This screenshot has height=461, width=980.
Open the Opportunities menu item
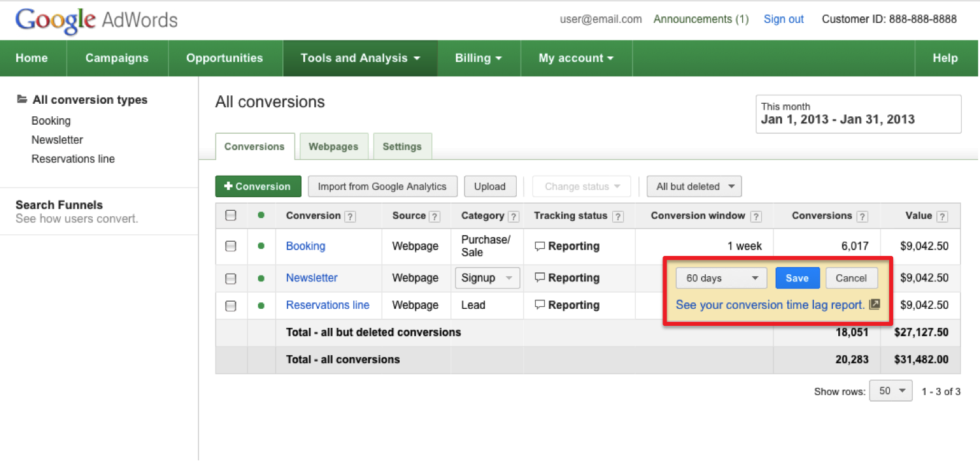[x=225, y=58]
